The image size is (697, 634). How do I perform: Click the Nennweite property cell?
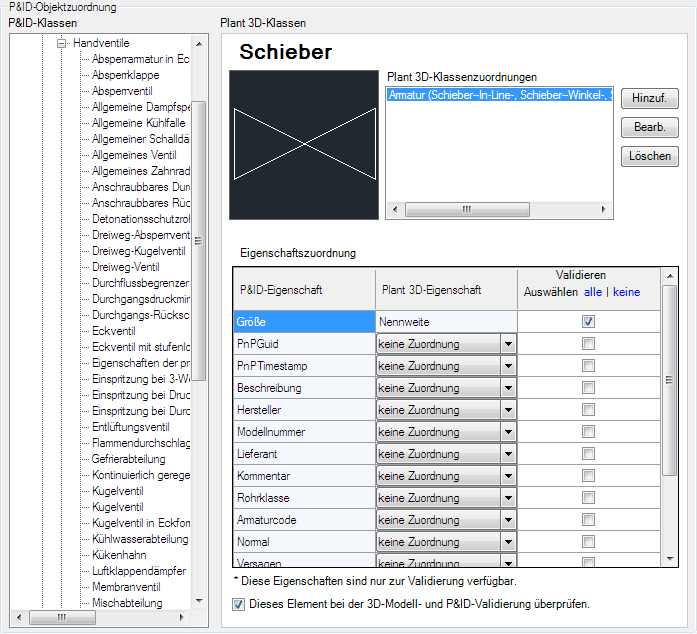pos(446,322)
